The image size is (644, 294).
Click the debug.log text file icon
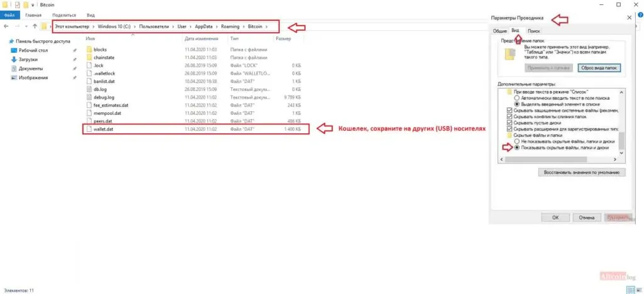pos(89,97)
